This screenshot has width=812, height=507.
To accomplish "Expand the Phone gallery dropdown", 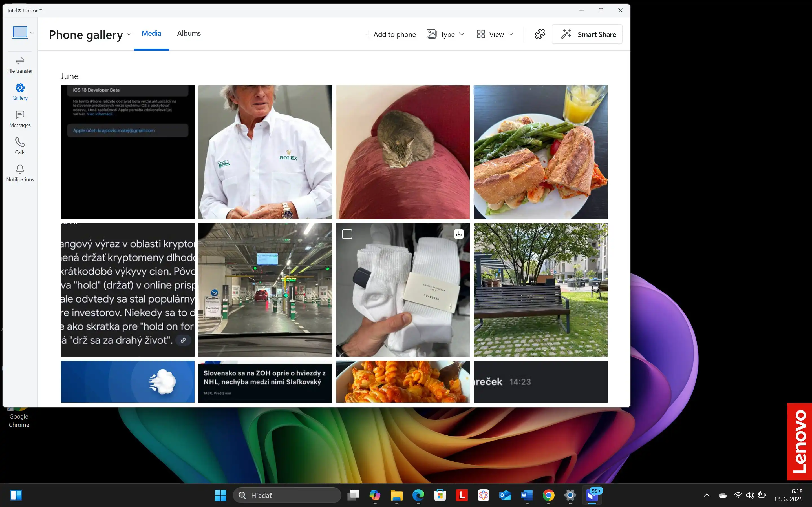I will 129,35.
